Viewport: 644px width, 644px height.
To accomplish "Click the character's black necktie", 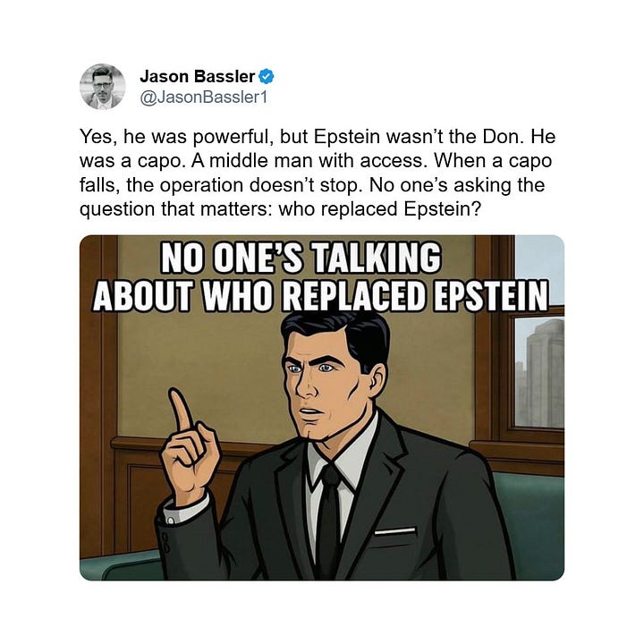I will pyautogui.click(x=329, y=521).
